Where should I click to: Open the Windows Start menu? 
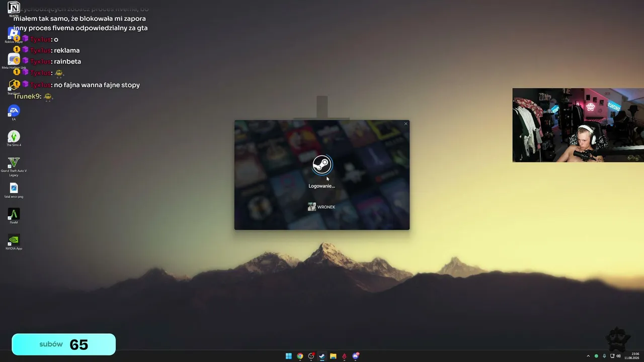pyautogui.click(x=289, y=356)
